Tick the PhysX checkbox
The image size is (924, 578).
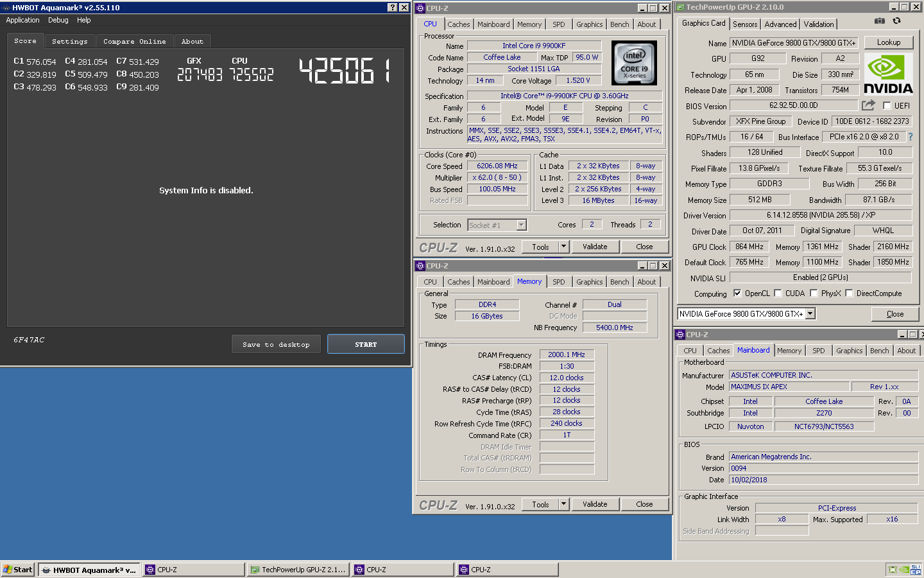click(x=814, y=293)
